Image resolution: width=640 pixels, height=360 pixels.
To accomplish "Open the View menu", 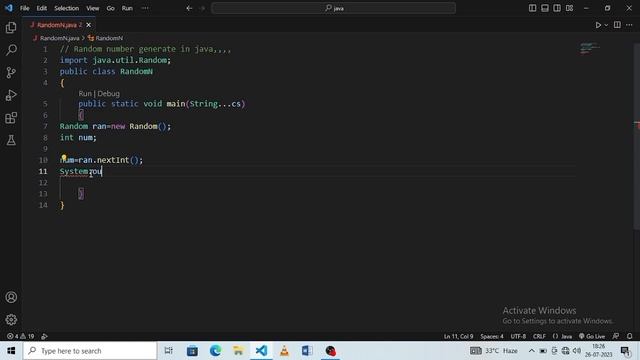I will click(93, 8).
